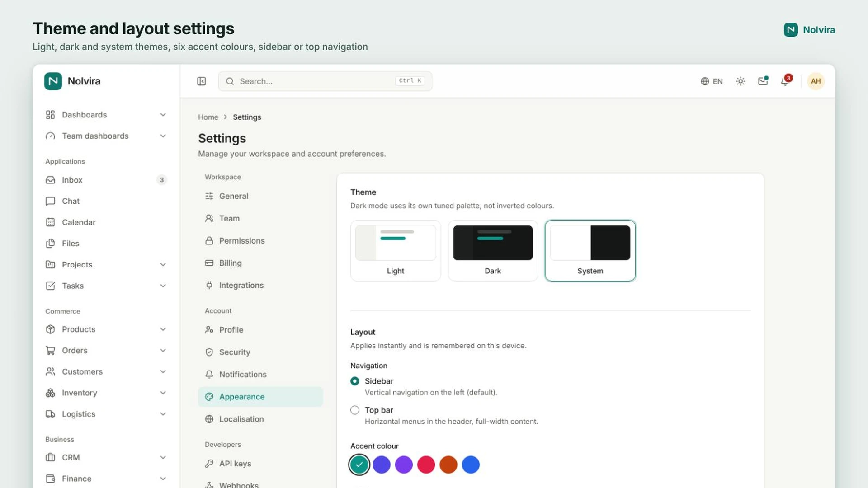Expand the Projects sidebar group

pyautogui.click(x=106, y=265)
